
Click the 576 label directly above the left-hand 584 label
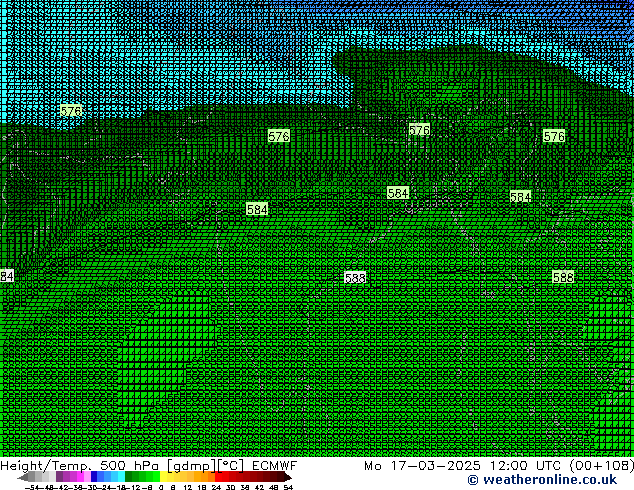point(279,136)
